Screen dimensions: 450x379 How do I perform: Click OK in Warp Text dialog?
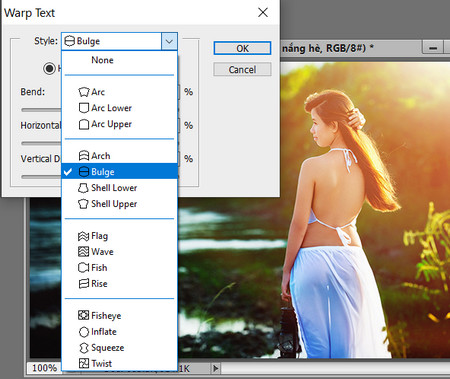242,48
